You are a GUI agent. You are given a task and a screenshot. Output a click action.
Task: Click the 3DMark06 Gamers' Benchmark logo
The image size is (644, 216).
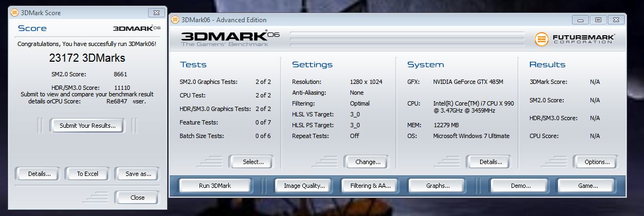coord(230,38)
